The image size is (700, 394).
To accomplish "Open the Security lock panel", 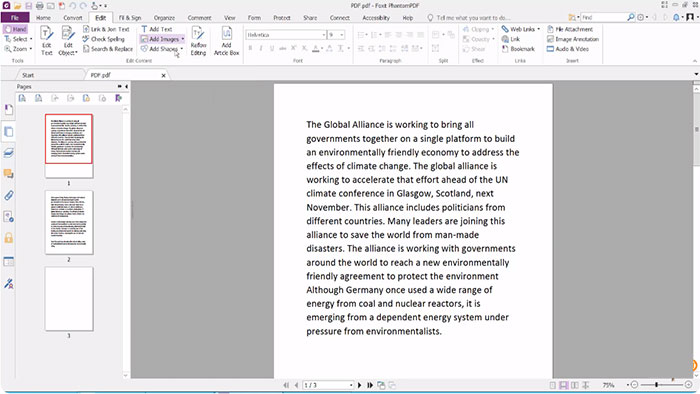I will pos(8,238).
